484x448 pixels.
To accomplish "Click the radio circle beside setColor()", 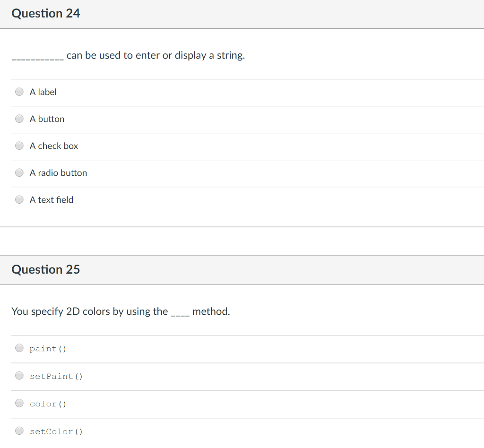I will tap(19, 431).
